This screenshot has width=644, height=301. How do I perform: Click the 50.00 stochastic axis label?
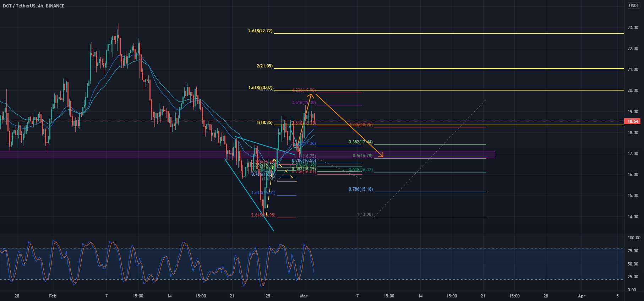(633, 264)
